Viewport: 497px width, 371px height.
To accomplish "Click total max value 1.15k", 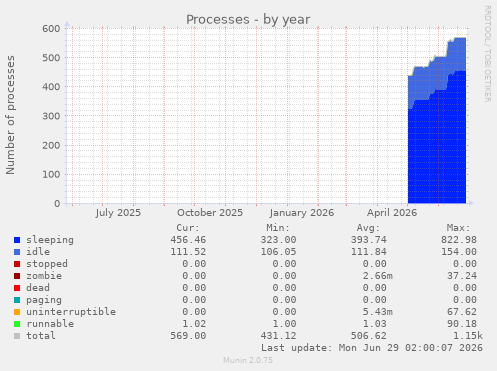I will 468,336.
